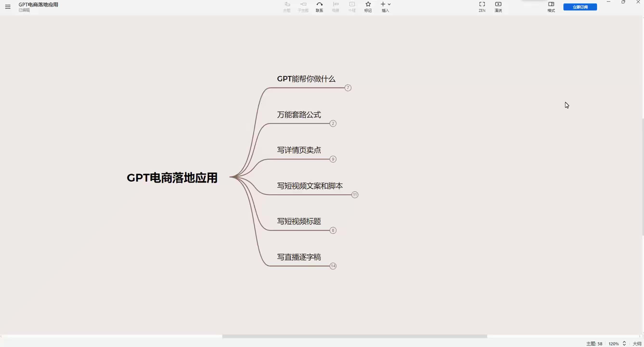The image size is (644, 347).
Task: Click the horizontal scrollbar thumb
Action: coord(354,336)
